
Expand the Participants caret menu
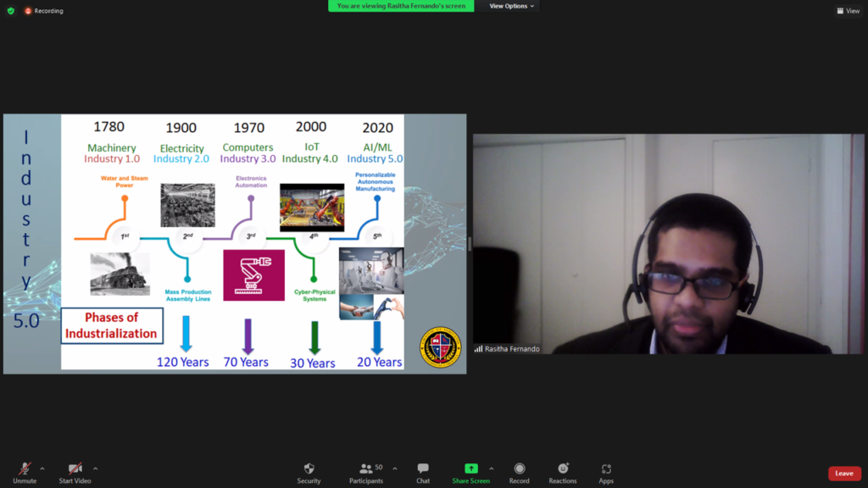394,469
